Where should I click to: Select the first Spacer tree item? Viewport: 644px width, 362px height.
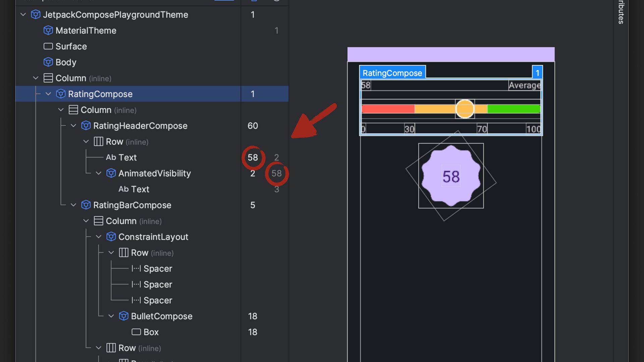click(158, 268)
